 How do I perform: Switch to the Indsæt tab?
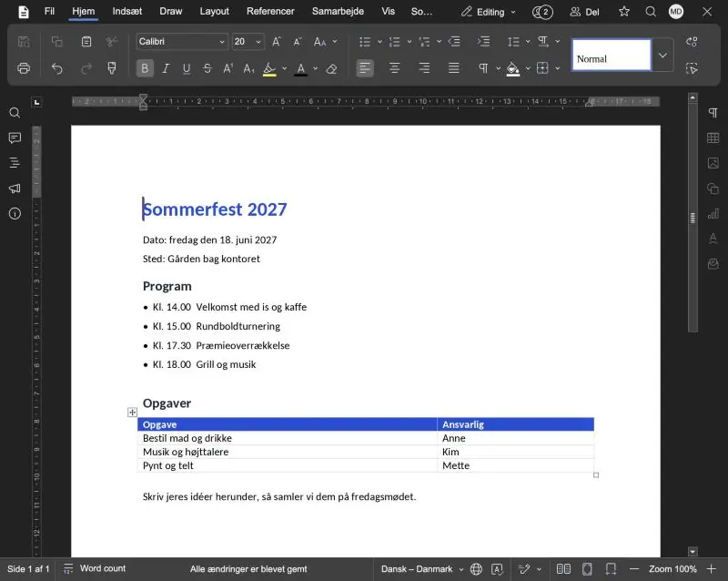pos(127,11)
